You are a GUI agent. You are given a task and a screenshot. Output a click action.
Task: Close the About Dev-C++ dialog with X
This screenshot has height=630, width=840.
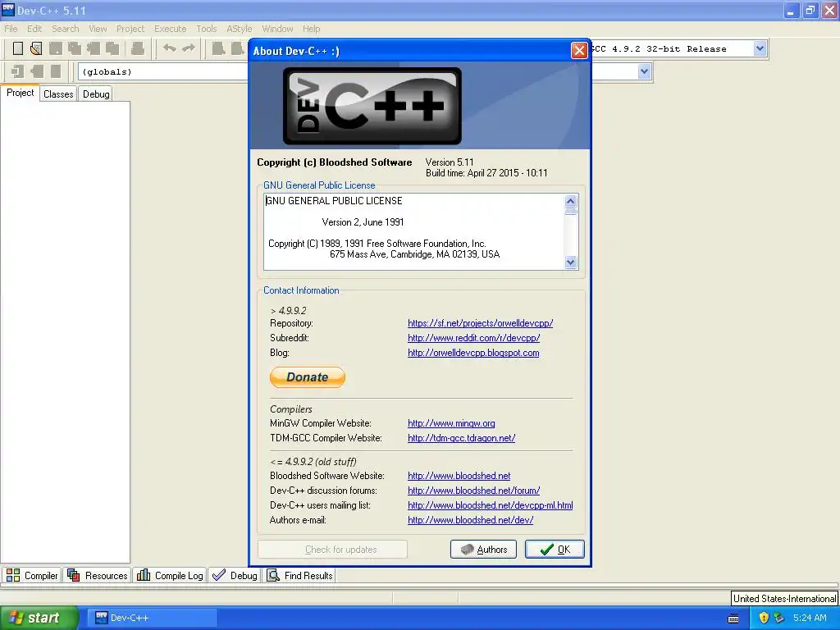[579, 50]
